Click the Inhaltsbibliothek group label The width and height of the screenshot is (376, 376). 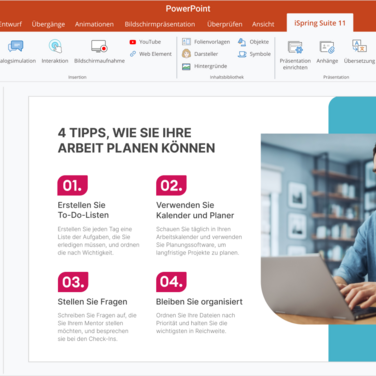tap(227, 77)
